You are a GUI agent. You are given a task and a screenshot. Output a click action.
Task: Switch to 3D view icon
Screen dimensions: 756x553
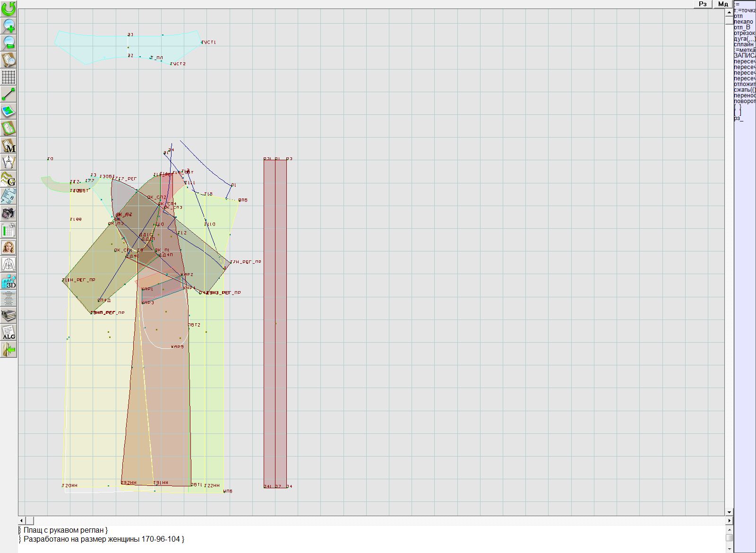tap(9, 282)
